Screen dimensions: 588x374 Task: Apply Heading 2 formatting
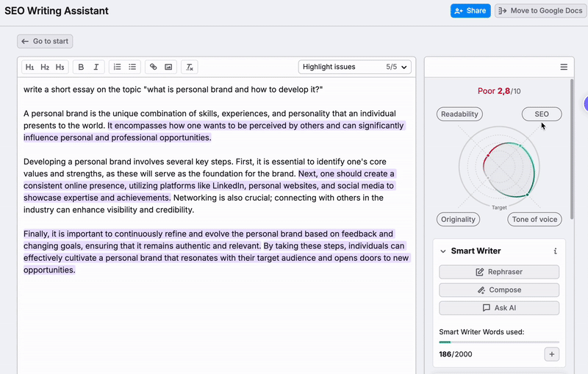[x=45, y=67]
